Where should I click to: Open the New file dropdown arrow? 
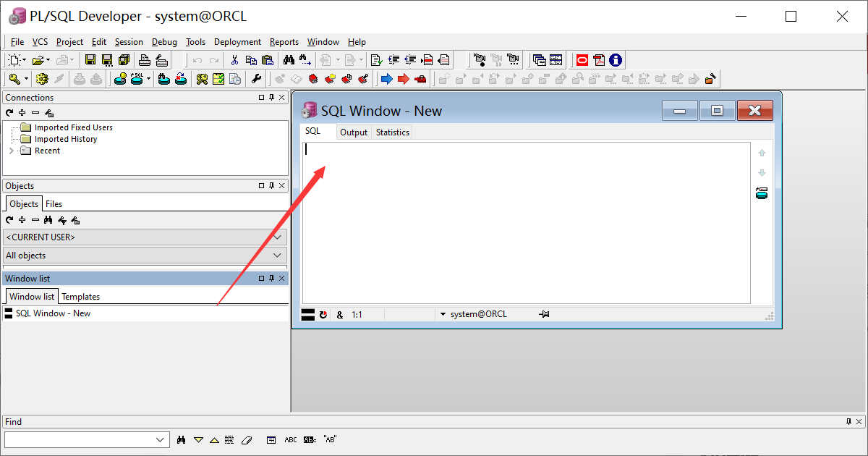pos(25,60)
